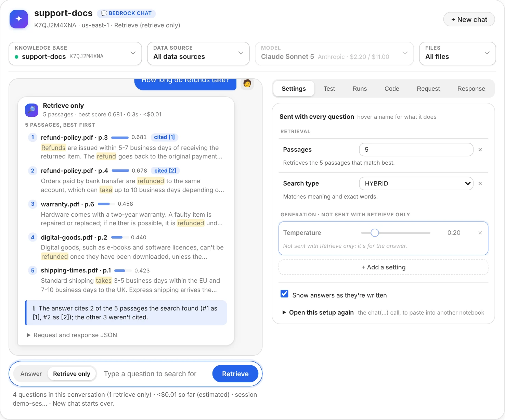Click the number 3 passage badge
The width and height of the screenshot is (505, 420).
[x=33, y=204]
